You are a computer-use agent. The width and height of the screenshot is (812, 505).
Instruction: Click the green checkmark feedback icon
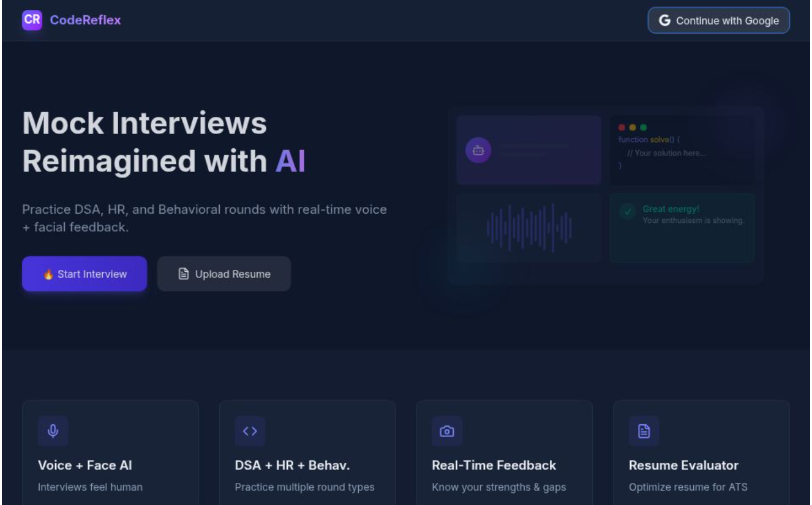click(x=627, y=211)
